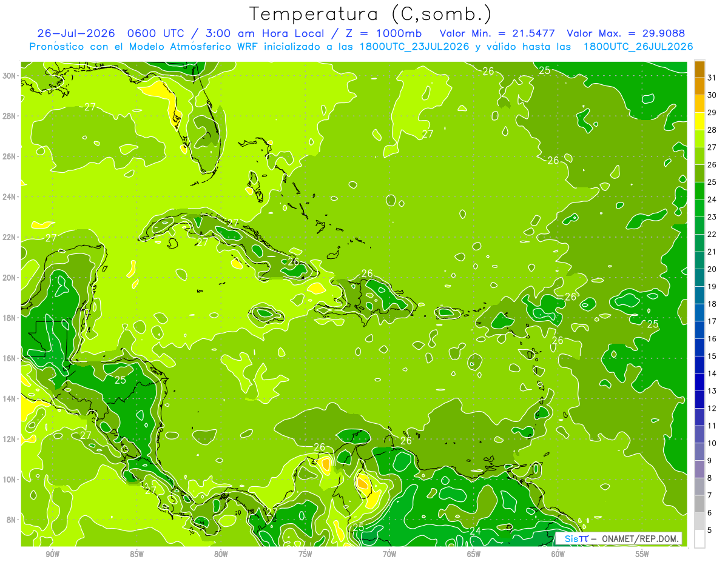The image size is (728, 562).
Task: Click the 70W longitude axis label
Action: 389,554
